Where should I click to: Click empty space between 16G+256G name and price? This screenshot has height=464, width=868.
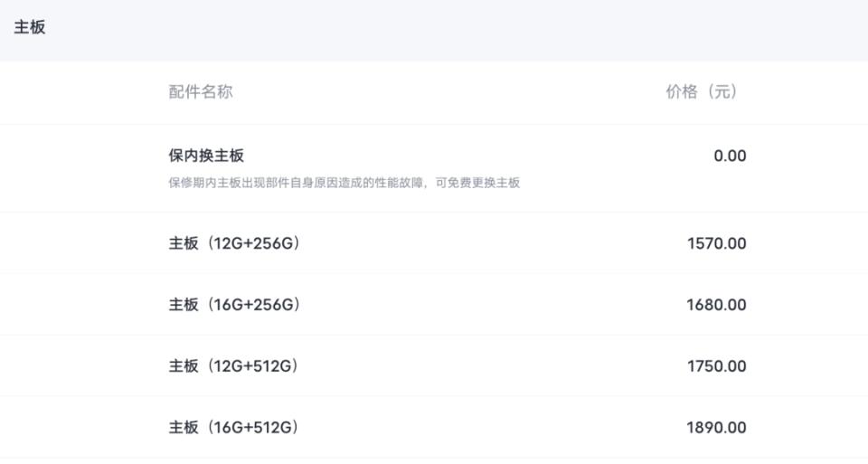click(x=493, y=305)
